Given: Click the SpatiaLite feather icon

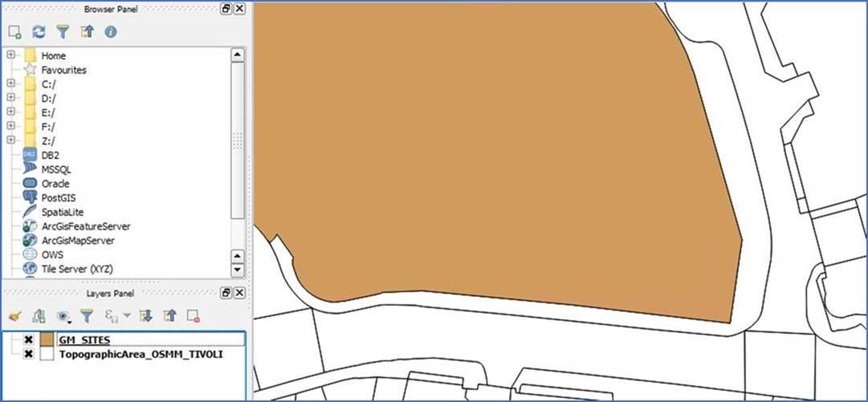Looking at the screenshot, I should coord(30,211).
